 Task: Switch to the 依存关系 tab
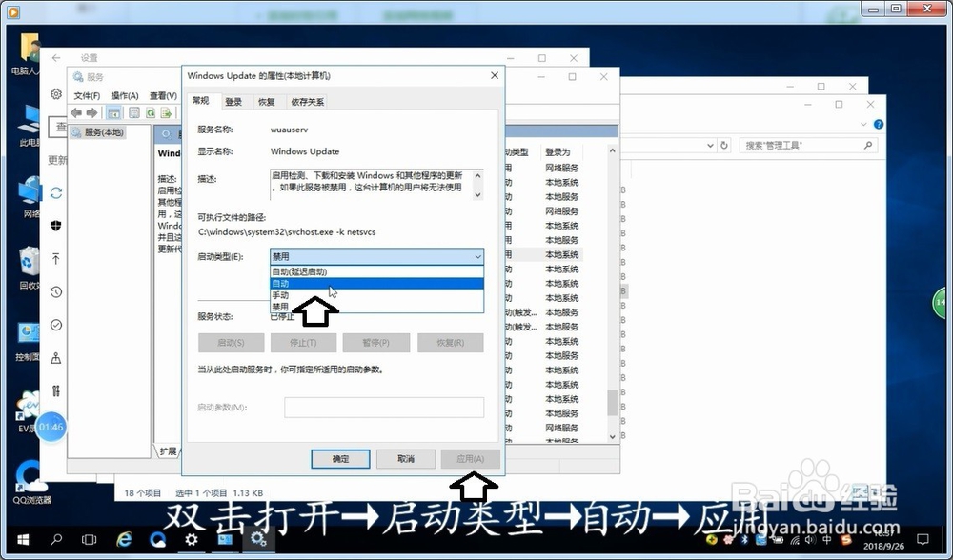pyautogui.click(x=307, y=102)
